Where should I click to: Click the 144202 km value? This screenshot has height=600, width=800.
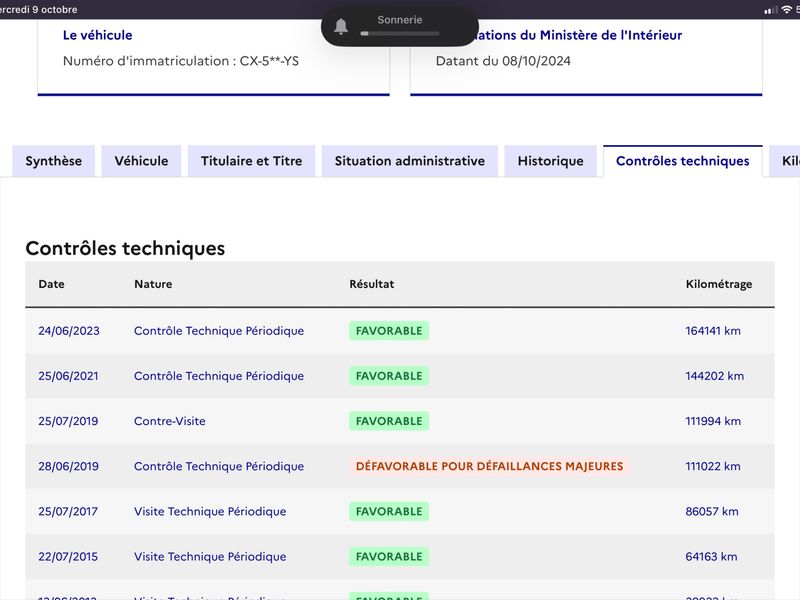click(714, 376)
